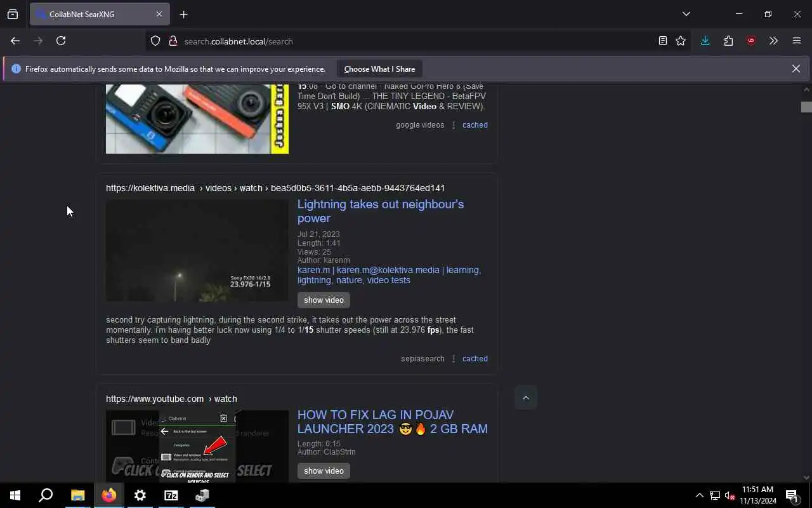Viewport: 812px width, 508px height.
Task: Open the kolektiva.media result URL
Action: click(x=275, y=188)
